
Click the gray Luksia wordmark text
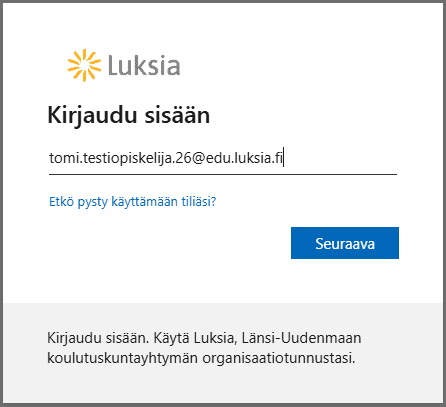click(x=144, y=65)
